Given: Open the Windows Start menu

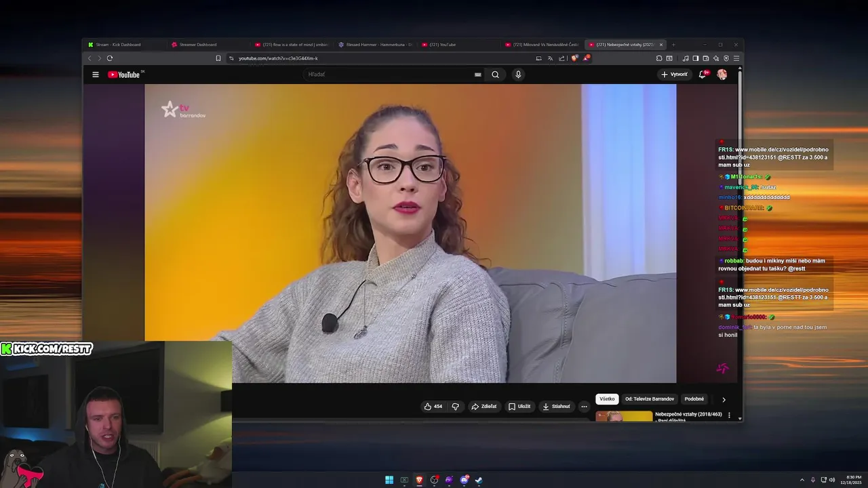Looking at the screenshot, I should pos(389,480).
